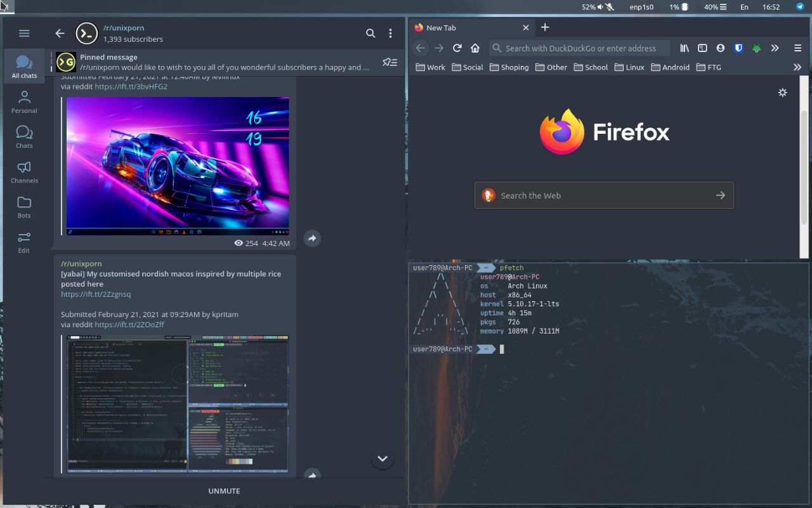This screenshot has height=508, width=812.
Task: Click the enp1s0 network indicator
Action: click(x=641, y=7)
